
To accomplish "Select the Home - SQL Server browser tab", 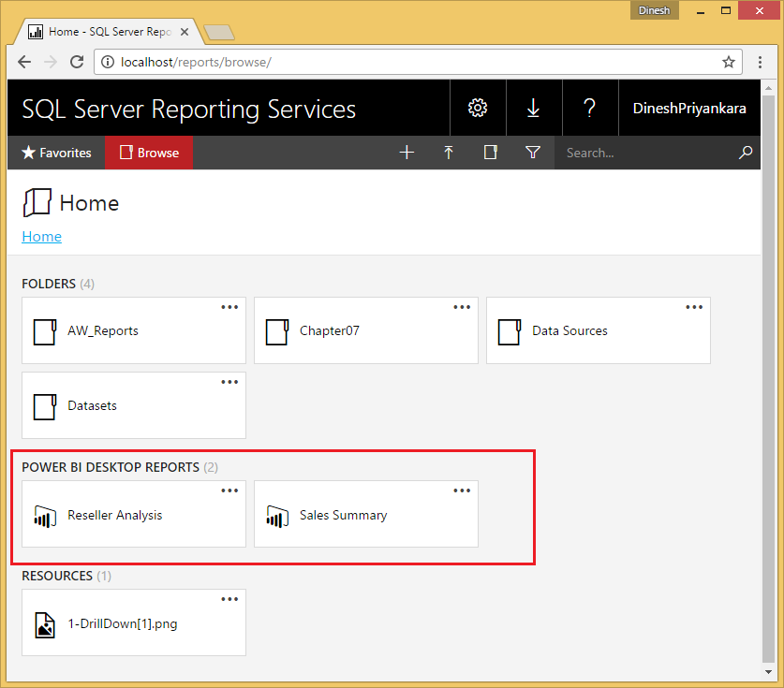I will (x=109, y=32).
